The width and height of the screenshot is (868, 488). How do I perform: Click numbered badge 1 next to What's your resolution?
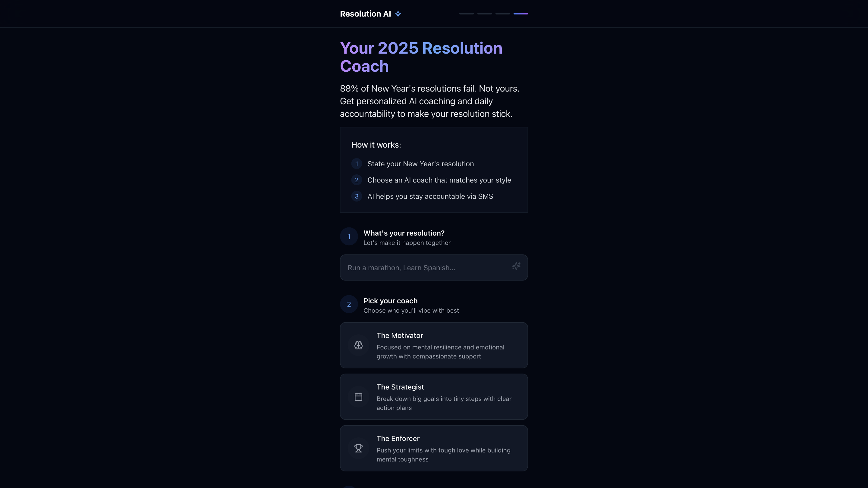349,236
